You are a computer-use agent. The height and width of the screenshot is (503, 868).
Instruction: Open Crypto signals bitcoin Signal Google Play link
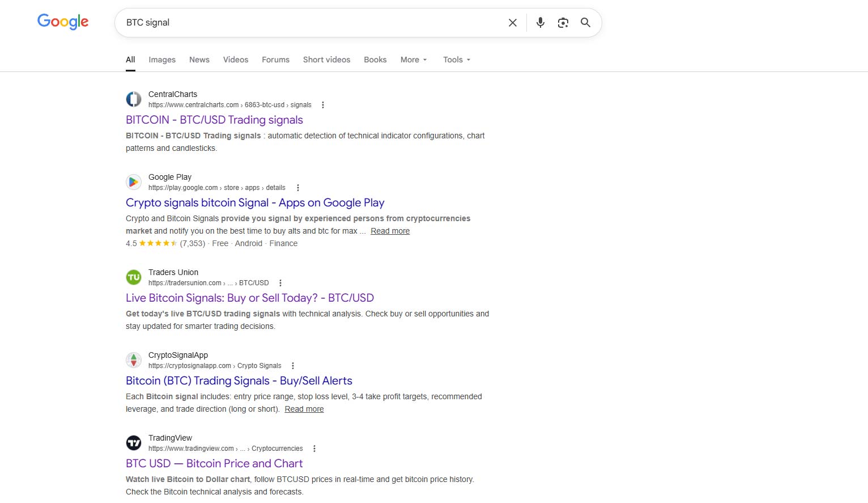point(255,202)
